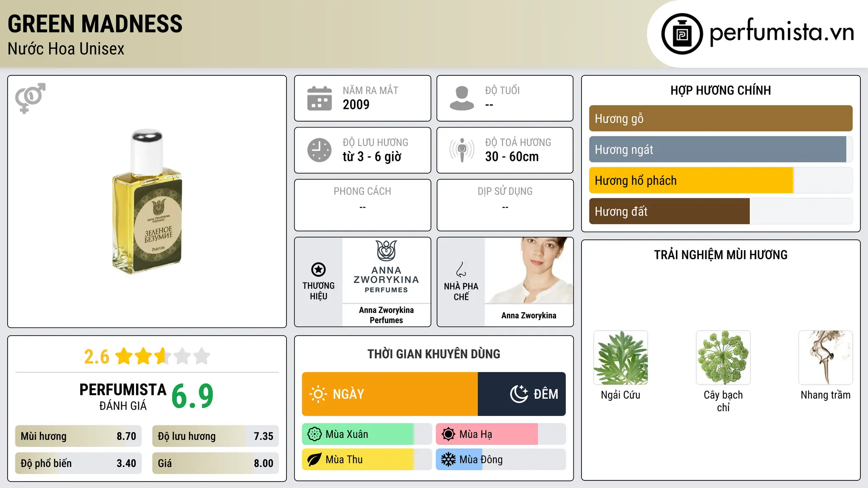This screenshot has height=488, width=868.
Task: Click the 2009 launch year value
Action: pos(356,105)
